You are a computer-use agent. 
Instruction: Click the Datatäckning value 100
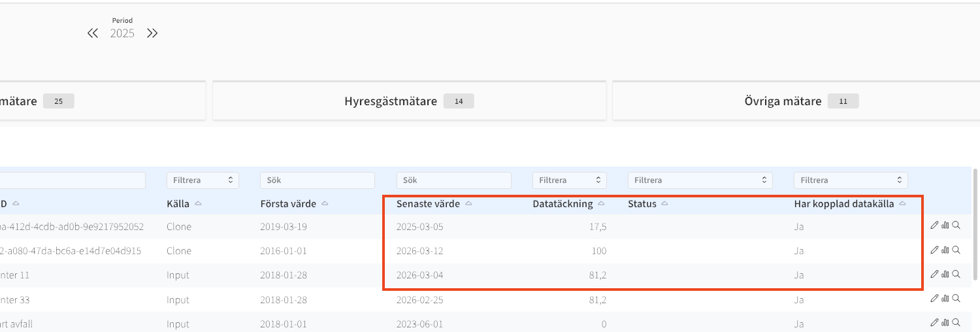click(x=598, y=250)
